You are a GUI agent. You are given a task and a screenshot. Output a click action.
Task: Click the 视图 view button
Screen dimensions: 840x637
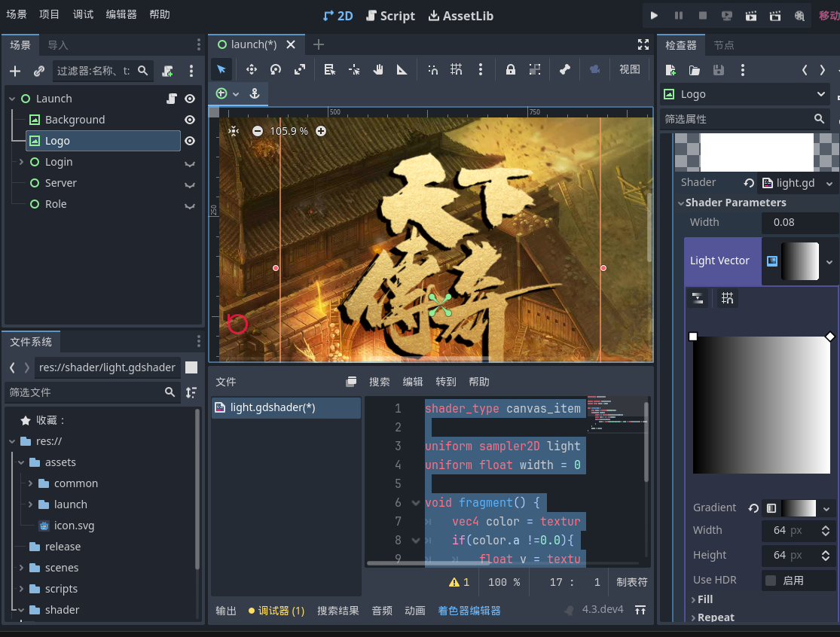(x=629, y=69)
